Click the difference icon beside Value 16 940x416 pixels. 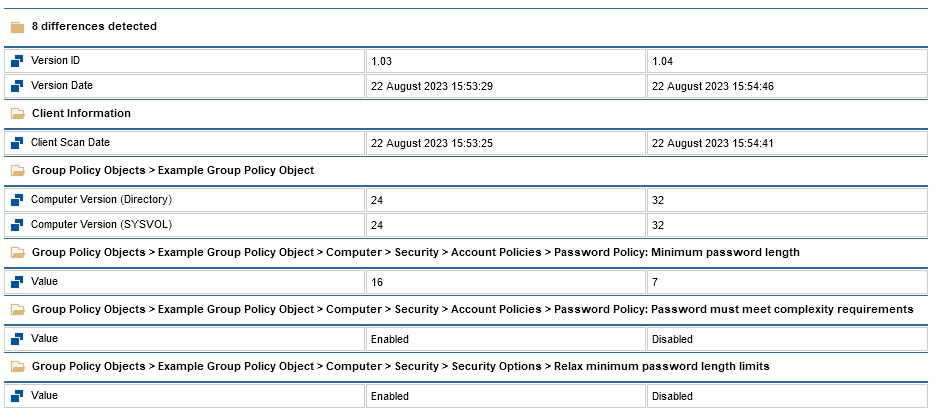point(17,282)
